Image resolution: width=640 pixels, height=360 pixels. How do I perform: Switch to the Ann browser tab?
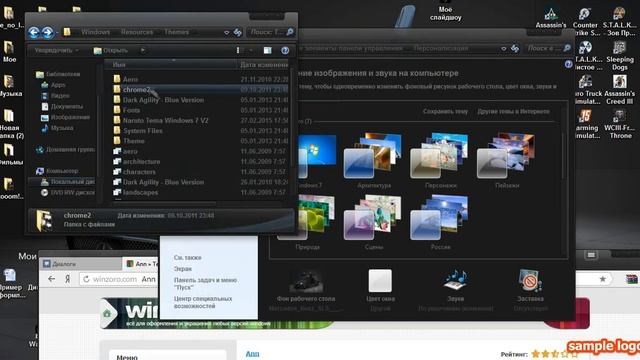pyautogui.click(x=141, y=264)
